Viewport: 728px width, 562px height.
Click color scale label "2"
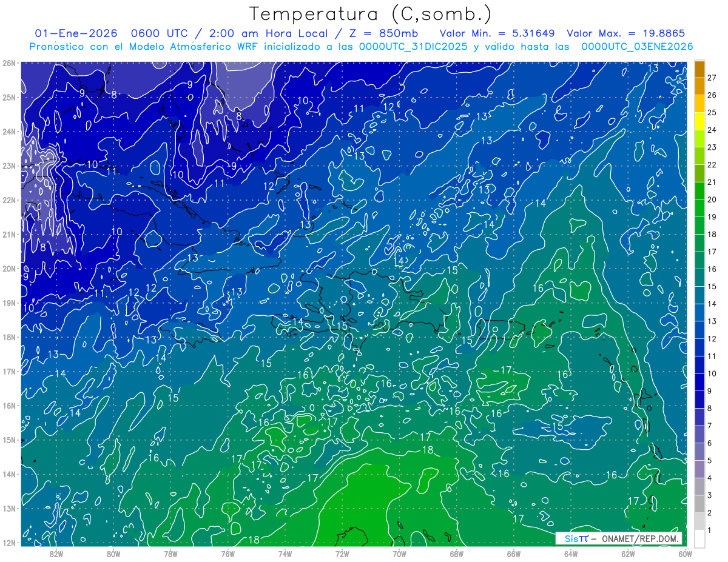[x=709, y=513]
